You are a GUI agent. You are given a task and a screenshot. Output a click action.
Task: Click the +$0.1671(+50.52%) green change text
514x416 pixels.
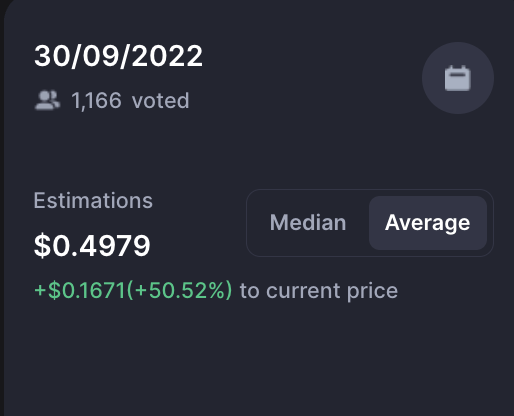pos(133,290)
